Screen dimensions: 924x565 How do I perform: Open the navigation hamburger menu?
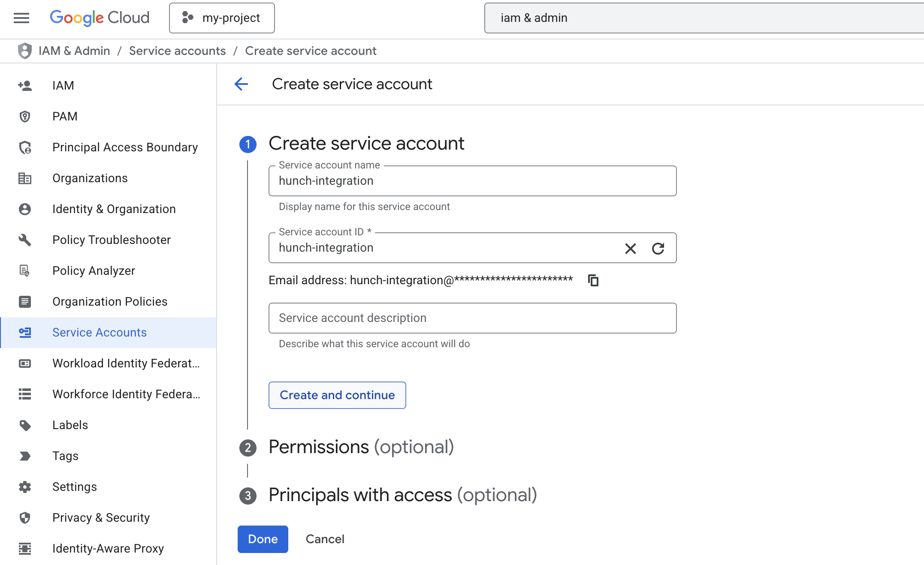[x=21, y=18]
